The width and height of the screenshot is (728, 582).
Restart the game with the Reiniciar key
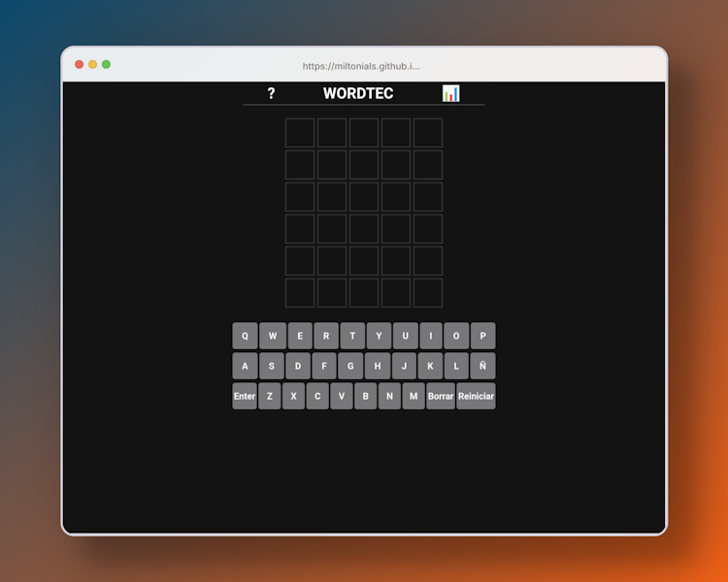tap(476, 396)
